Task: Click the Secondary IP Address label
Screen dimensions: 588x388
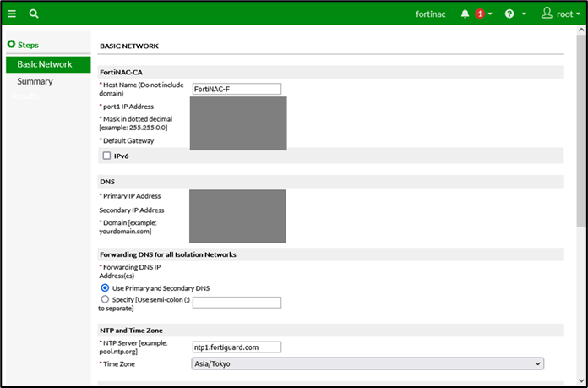Action: tap(132, 210)
